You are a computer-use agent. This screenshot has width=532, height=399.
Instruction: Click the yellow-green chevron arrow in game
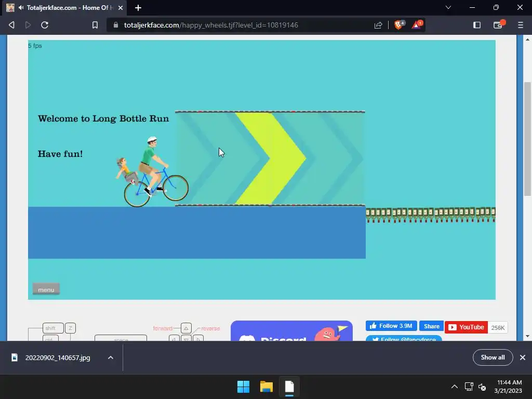pyautogui.click(x=271, y=158)
